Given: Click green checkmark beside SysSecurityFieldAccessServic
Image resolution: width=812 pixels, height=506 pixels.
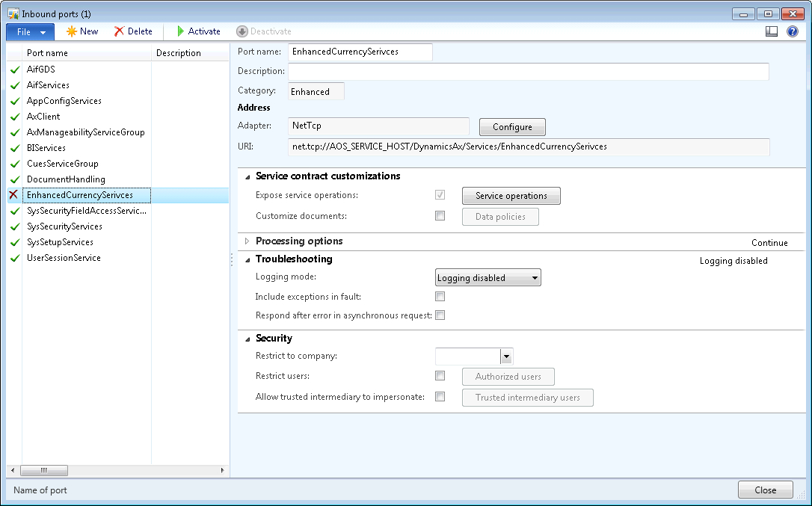Looking at the screenshot, I should coord(15,211).
